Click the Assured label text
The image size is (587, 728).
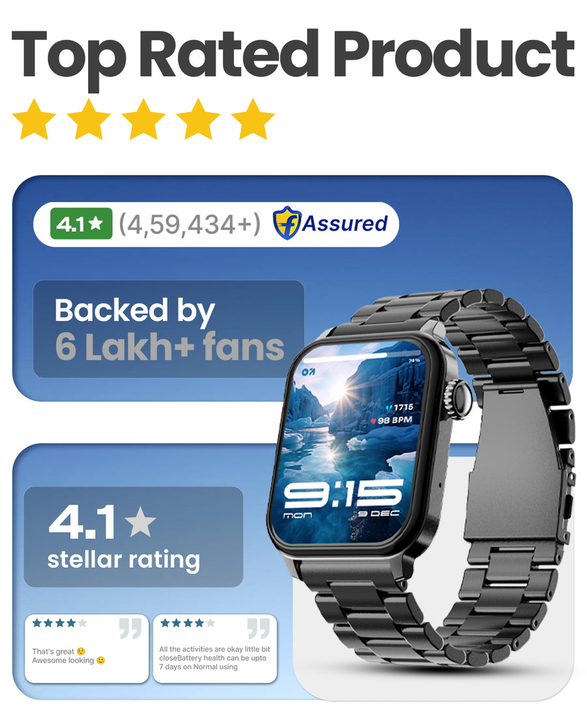pos(345,223)
